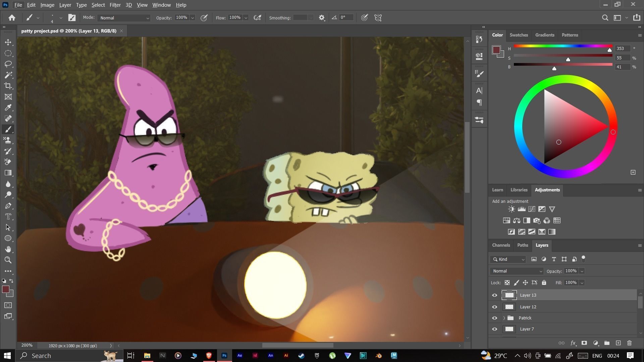Select the Path Selection tool

(8, 228)
